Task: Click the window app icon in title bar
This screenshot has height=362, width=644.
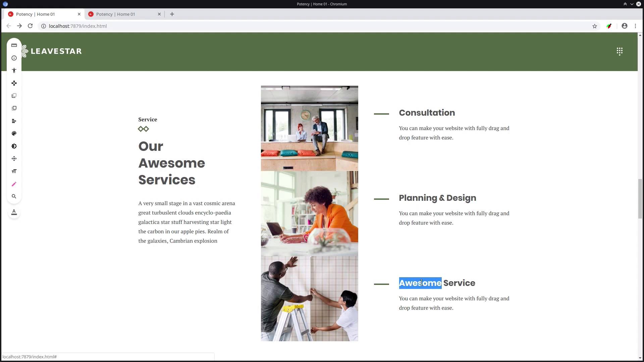Action: [5, 4]
